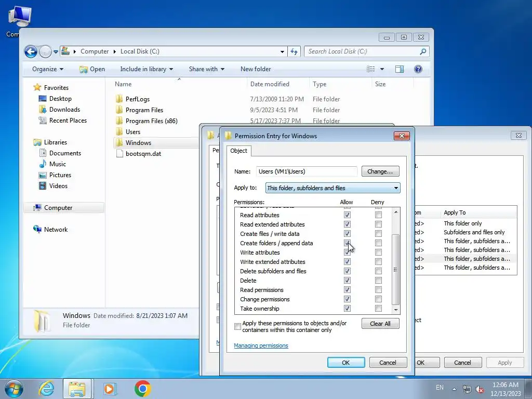Open the Windows Start button
This screenshot has height=399, width=532.
click(x=14, y=389)
